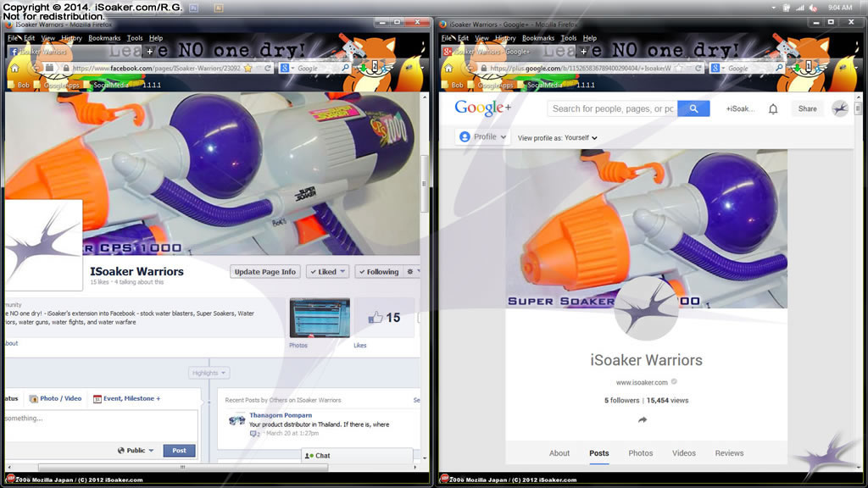This screenshot has width=868, height=488.
Task: Open the Google+ account avatar
Action: tap(840, 109)
